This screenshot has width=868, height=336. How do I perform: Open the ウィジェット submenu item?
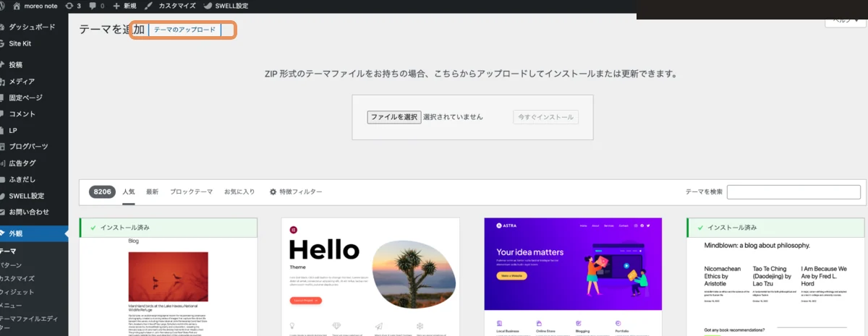[17, 292]
